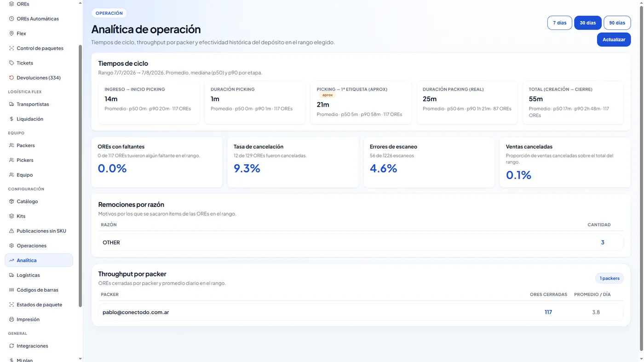
Task: Open Liquidación dollar sign icon
Action: (x=11, y=119)
